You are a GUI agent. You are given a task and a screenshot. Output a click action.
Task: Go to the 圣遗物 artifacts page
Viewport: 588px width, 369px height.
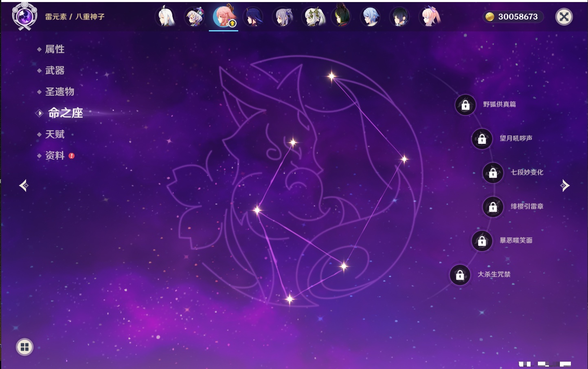coord(59,92)
